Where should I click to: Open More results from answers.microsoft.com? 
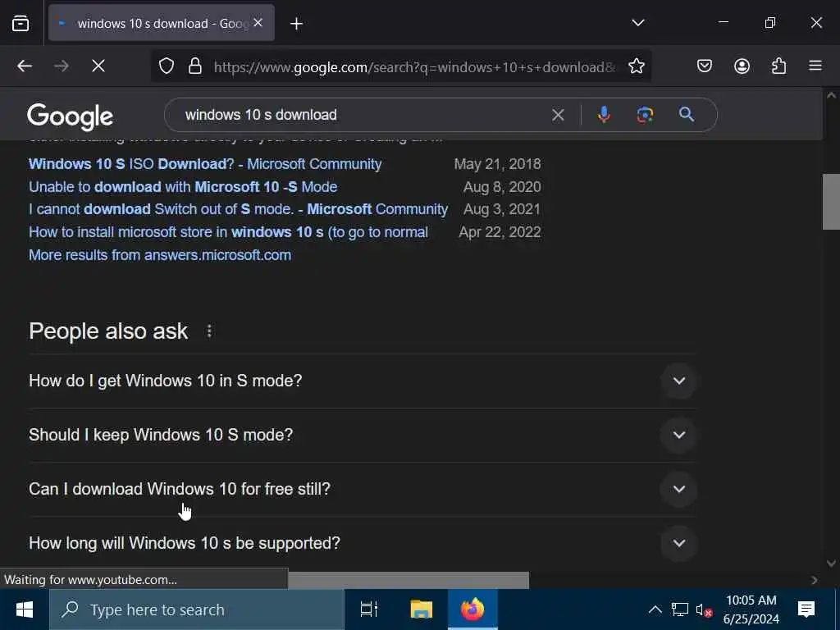click(160, 255)
